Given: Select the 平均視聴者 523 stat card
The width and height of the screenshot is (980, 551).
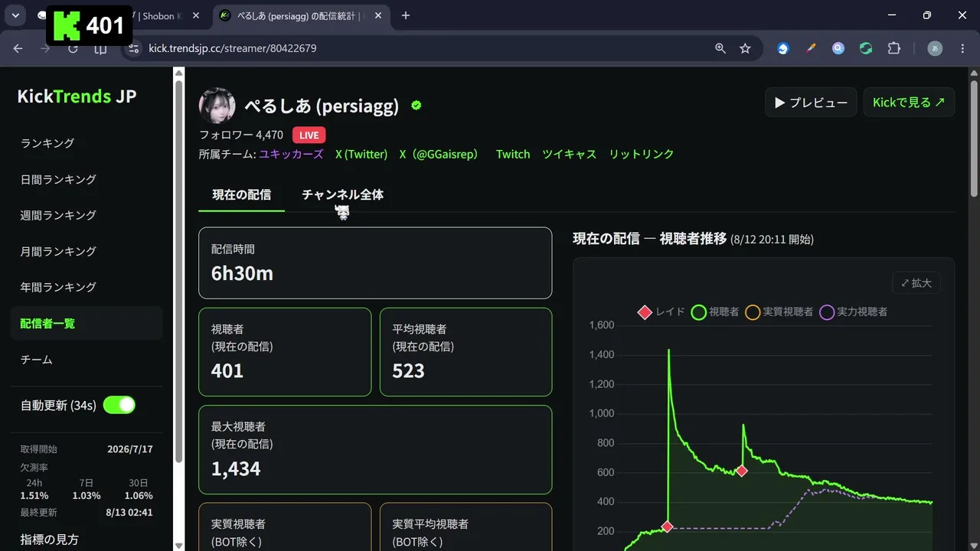Looking at the screenshot, I should [465, 352].
